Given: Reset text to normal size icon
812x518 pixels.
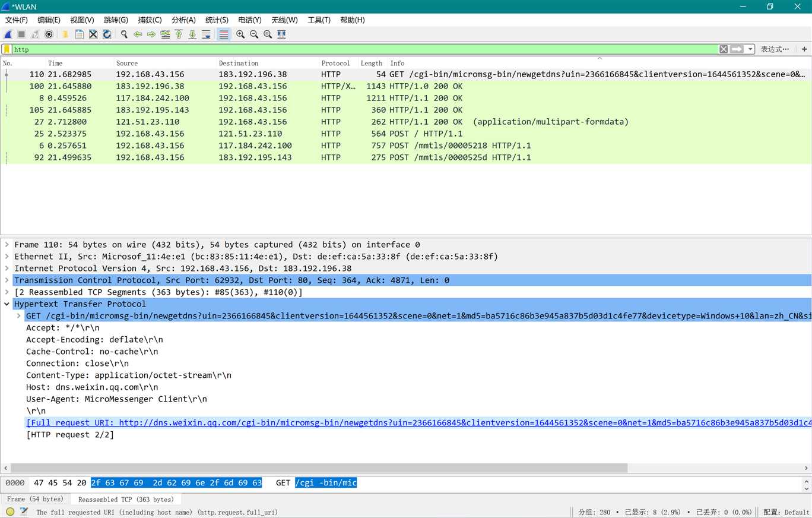Looking at the screenshot, I should pos(268,34).
